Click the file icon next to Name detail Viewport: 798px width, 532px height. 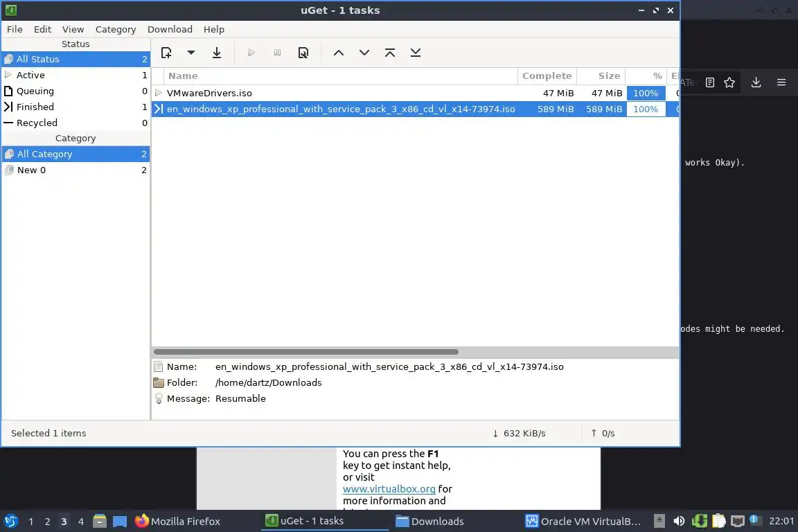(159, 366)
